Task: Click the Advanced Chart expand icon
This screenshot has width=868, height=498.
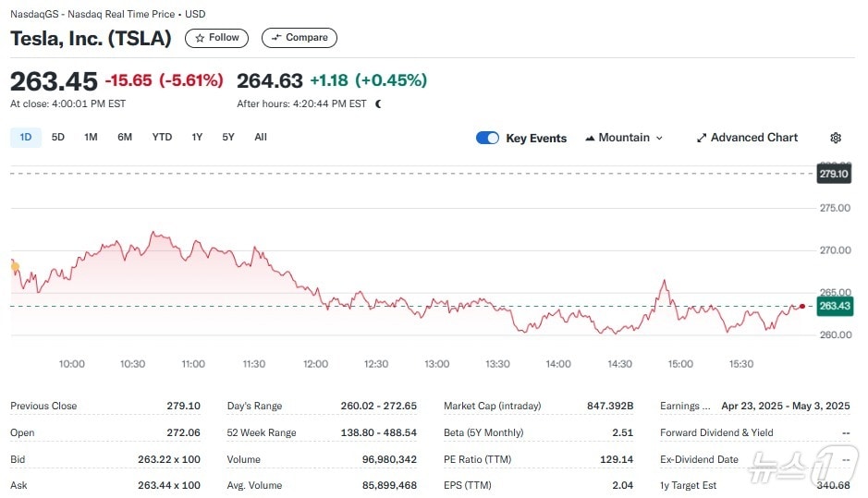Action: [702, 138]
